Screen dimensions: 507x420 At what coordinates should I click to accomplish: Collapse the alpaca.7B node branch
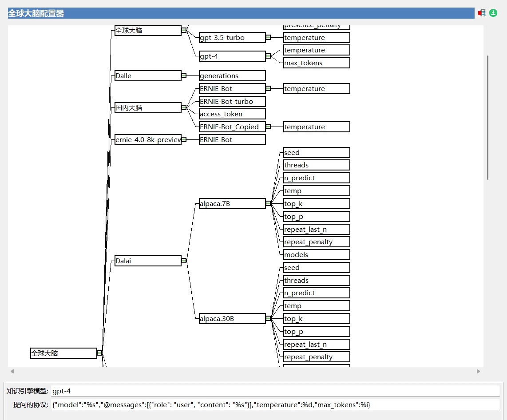click(x=268, y=203)
